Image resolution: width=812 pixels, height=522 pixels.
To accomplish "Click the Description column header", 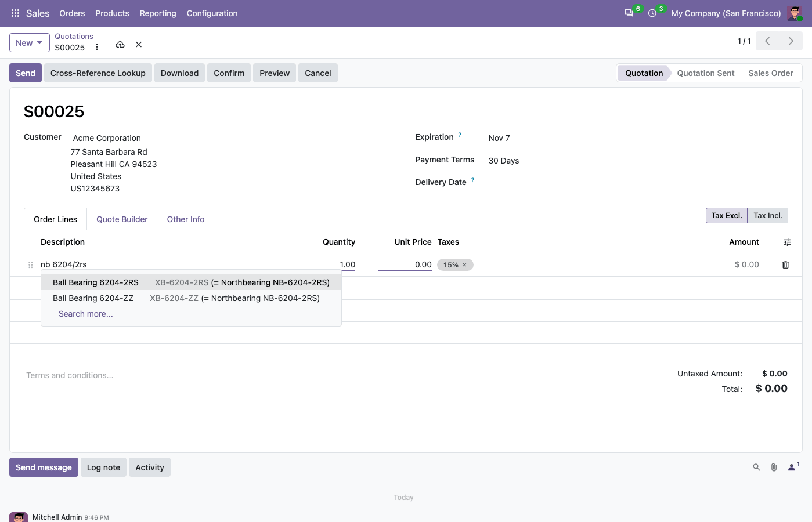I will (63, 242).
